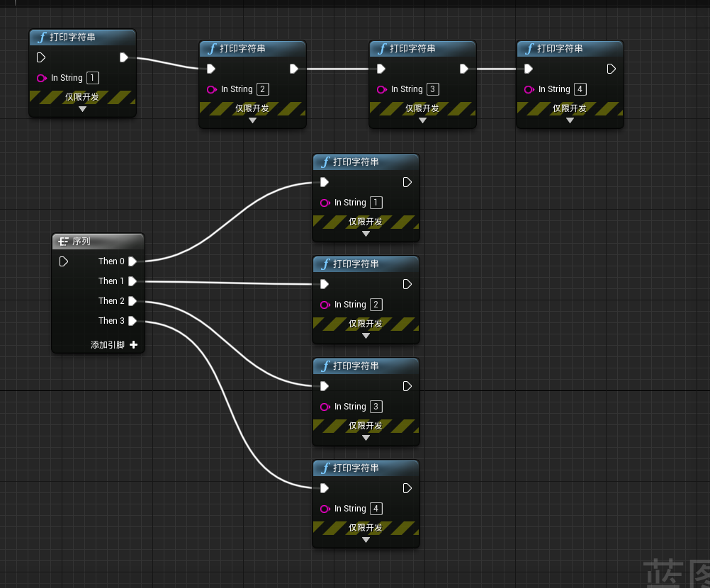Click In String field showing 3 in the top chain
The height and width of the screenshot is (588, 710).
tap(433, 89)
